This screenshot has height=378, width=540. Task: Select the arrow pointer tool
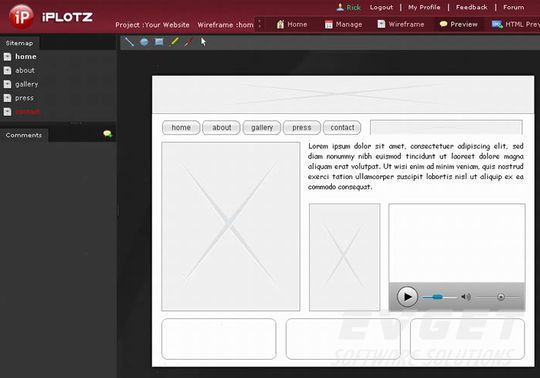coord(204,42)
